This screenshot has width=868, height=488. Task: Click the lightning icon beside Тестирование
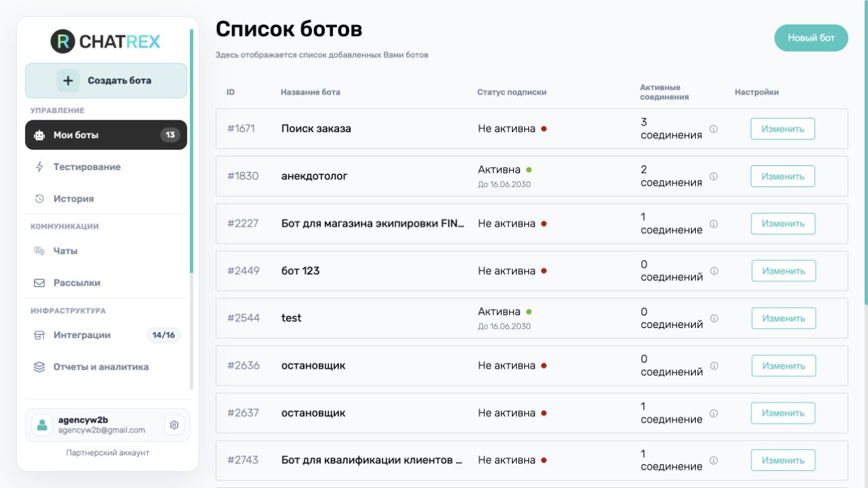coord(39,167)
